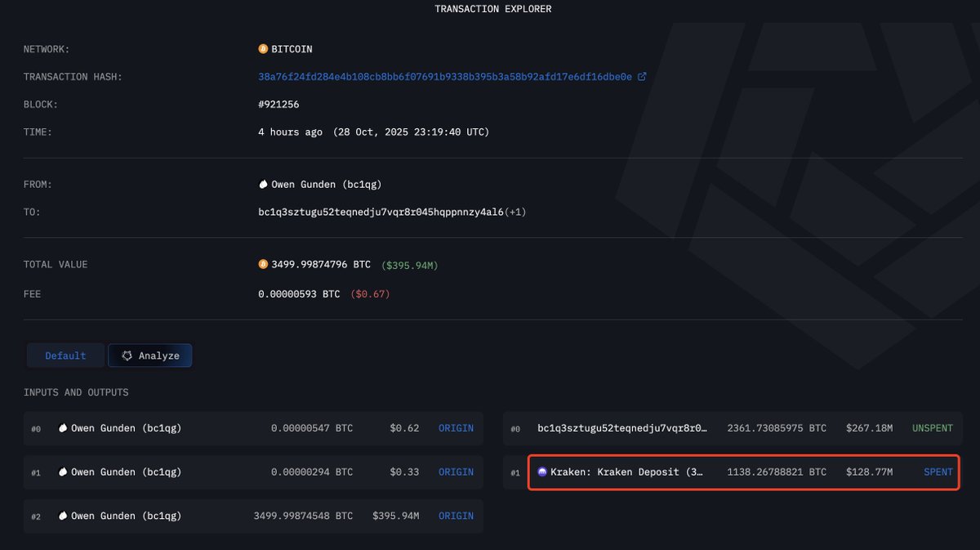Click ORIGIN on input #0
Image resolution: width=980 pixels, height=550 pixels.
456,428
